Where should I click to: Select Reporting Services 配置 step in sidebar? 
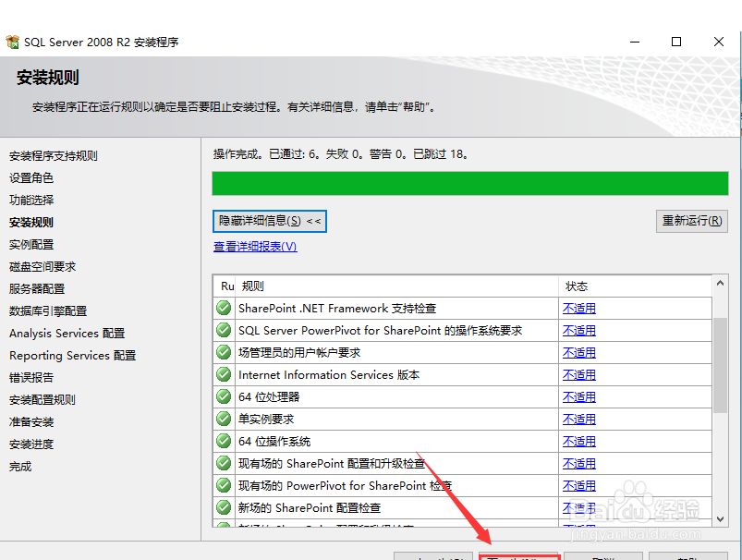[72, 356]
